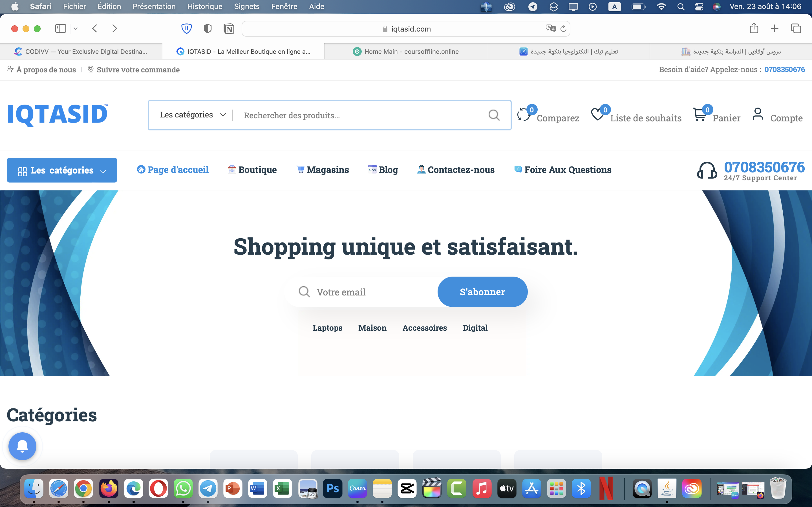Open the Notion web clipper extension
This screenshot has width=812, height=507.
[x=229, y=29]
